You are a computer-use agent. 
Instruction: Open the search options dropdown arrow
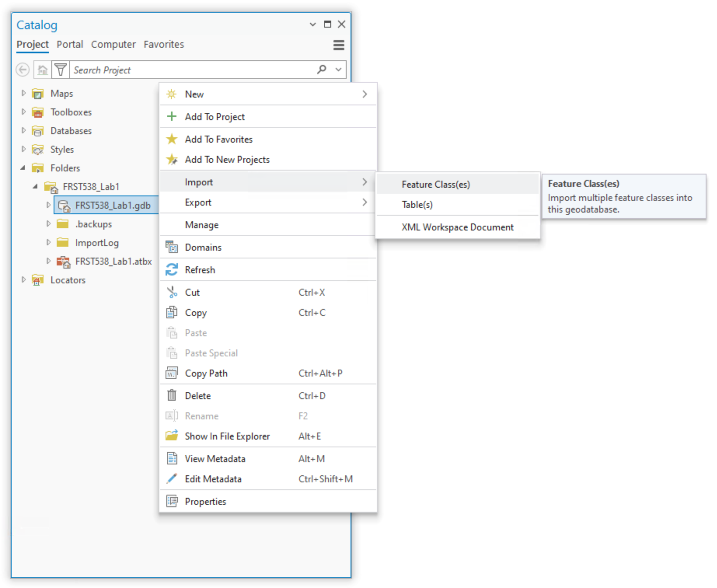tap(338, 70)
